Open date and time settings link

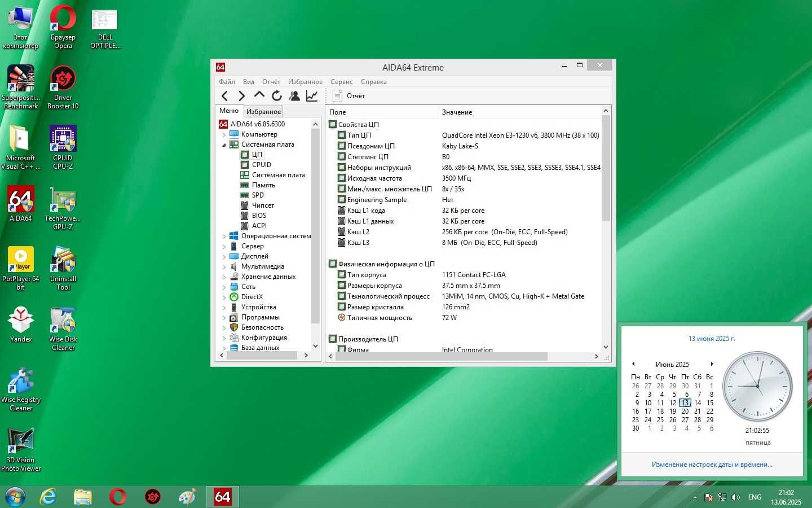(x=712, y=465)
